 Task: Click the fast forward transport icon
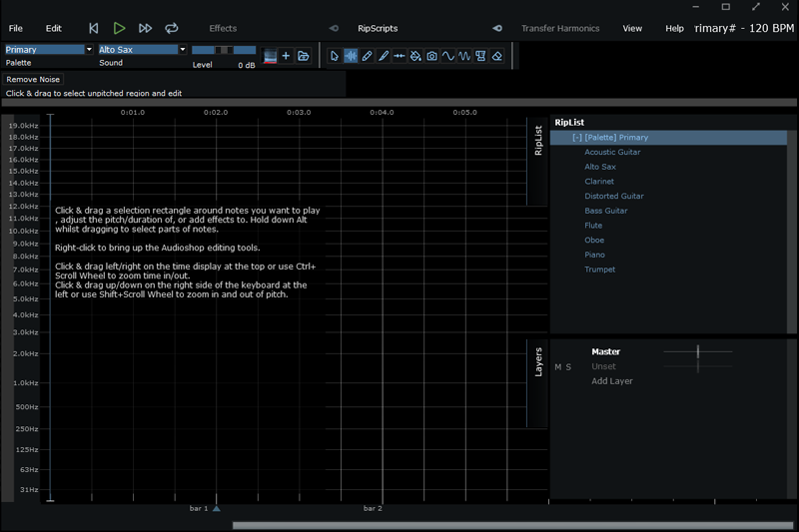coord(145,29)
